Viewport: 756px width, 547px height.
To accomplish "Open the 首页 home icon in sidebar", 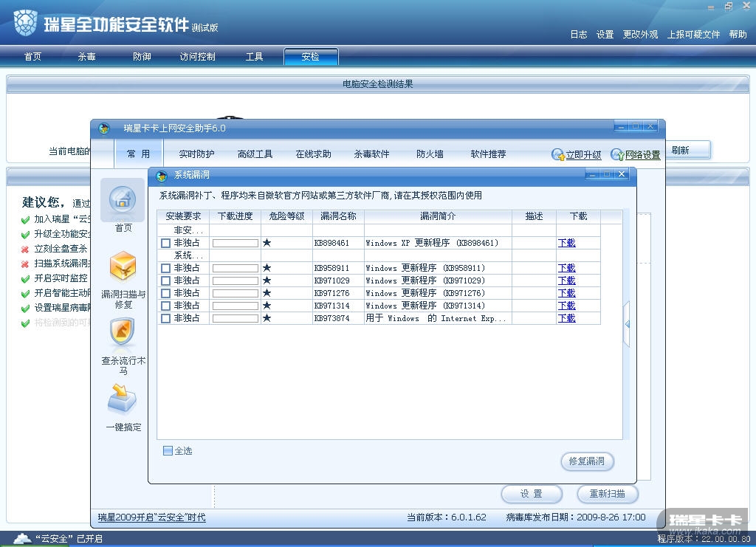I will tap(123, 200).
